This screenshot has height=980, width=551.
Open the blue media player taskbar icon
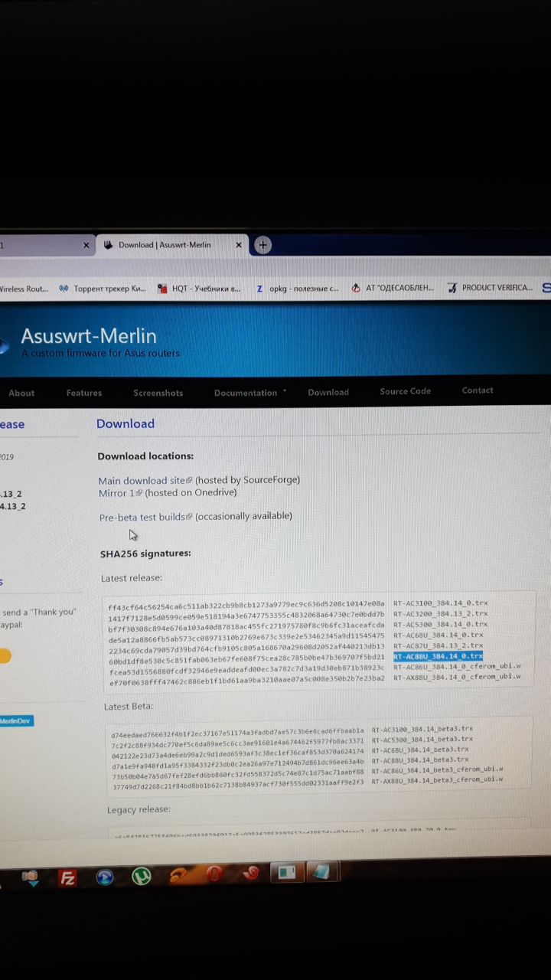tap(104, 877)
